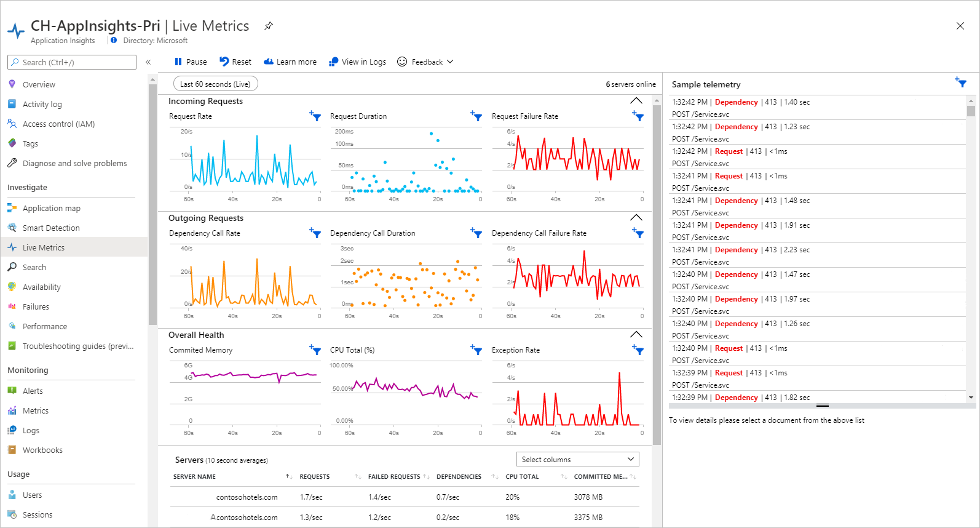This screenshot has height=528, width=980.
Task: Filter the Exception Rate chart
Action: tap(638, 350)
